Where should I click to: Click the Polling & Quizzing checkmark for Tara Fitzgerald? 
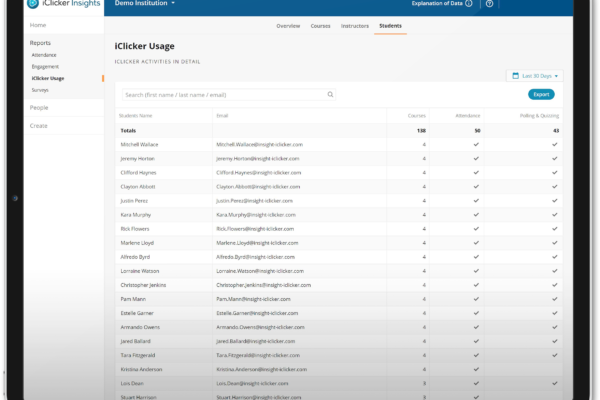point(555,355)
